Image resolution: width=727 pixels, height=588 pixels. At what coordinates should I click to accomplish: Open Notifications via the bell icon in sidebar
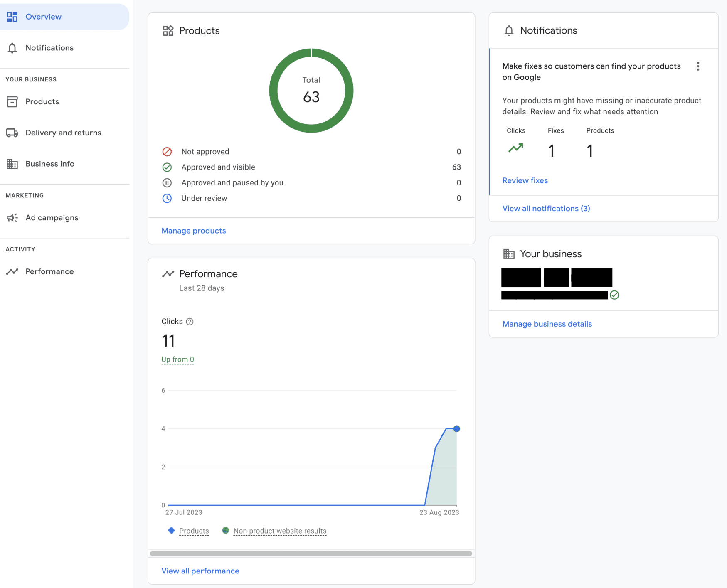coord(12,48)
